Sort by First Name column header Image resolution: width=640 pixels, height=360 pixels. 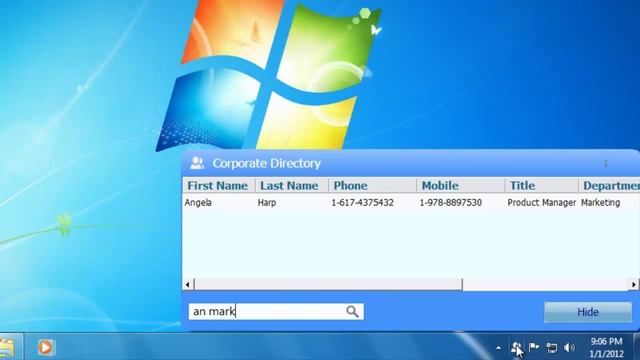click(x=219, y=186)
